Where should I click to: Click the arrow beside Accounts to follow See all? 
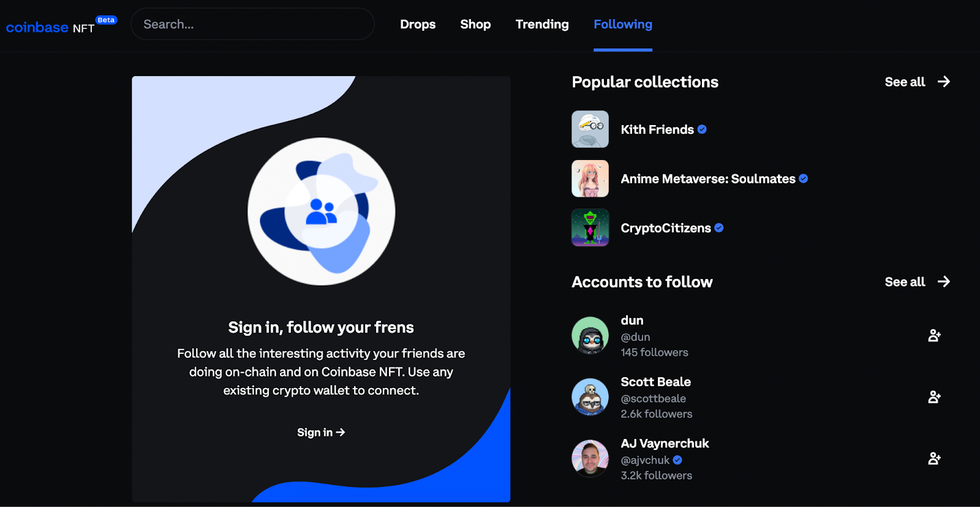coord(944,281)
